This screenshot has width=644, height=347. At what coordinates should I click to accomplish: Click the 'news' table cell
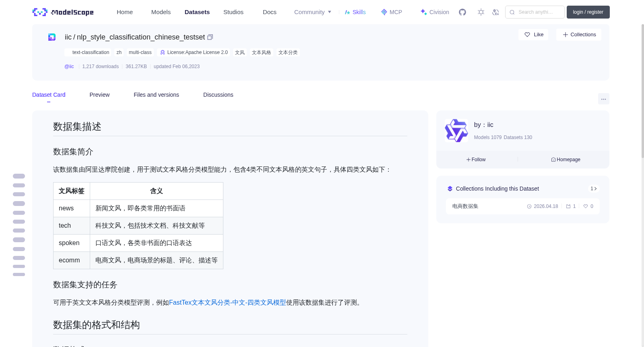(x=72, y=208)
